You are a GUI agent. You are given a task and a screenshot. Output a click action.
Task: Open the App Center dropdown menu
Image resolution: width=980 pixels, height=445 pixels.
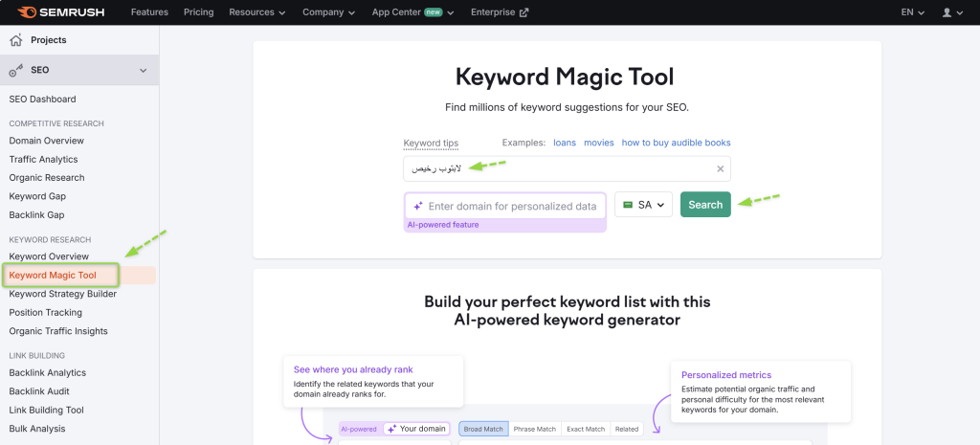click(412, 12)
